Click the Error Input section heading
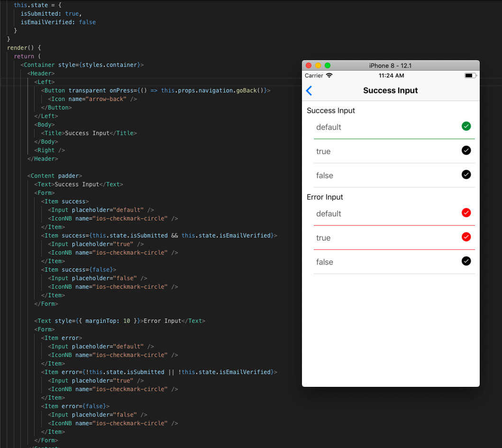Image resolution: width=502 pixels, height=448 pixels. 325,197
